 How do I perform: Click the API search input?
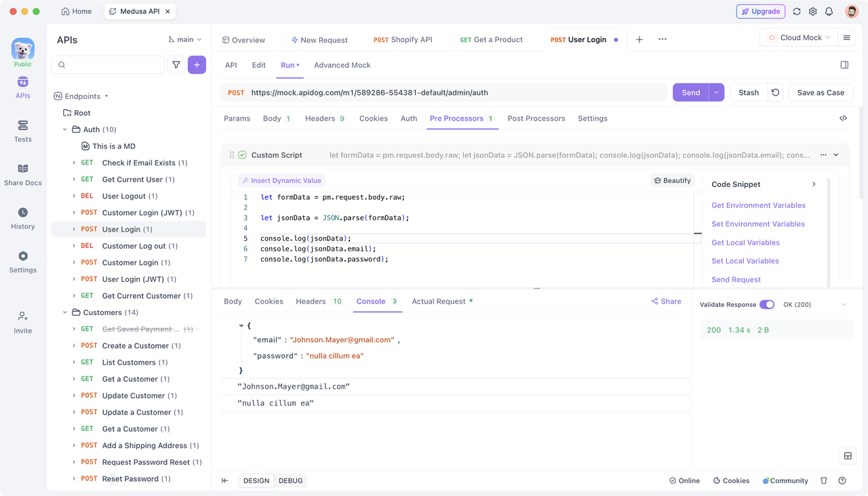click(108, 65)
